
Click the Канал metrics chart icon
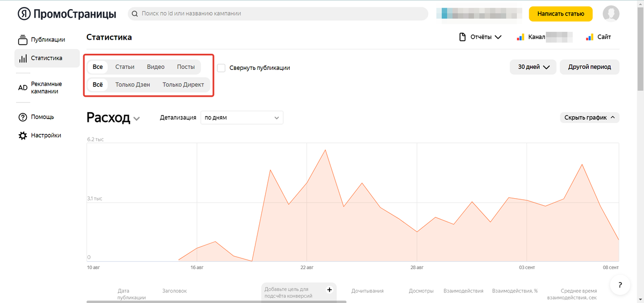coord(520,37)
